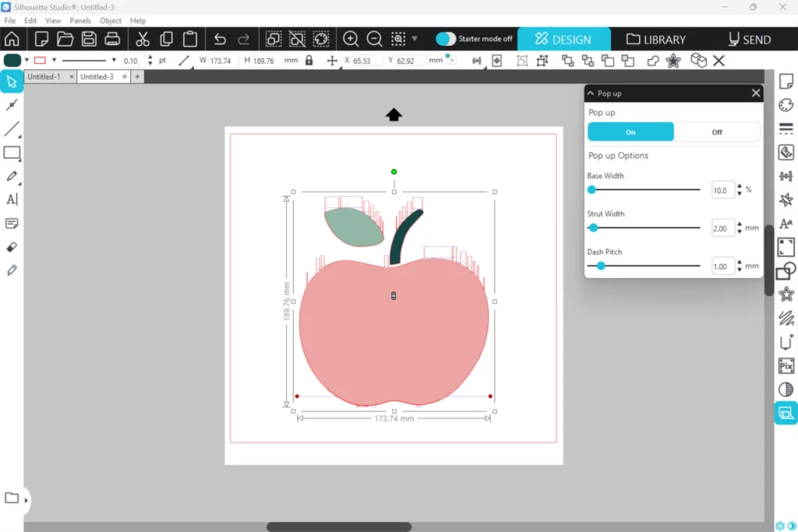Click the Undo arrow icon

(220, 39)
